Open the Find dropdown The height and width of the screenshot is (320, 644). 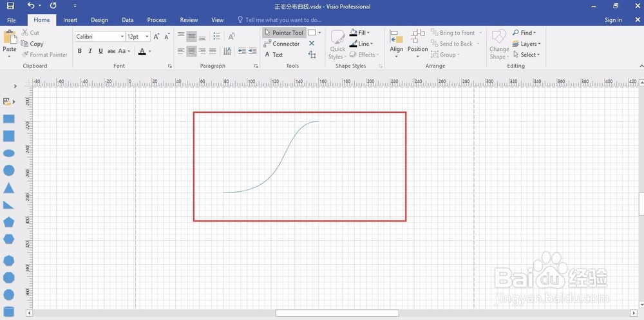524,32
